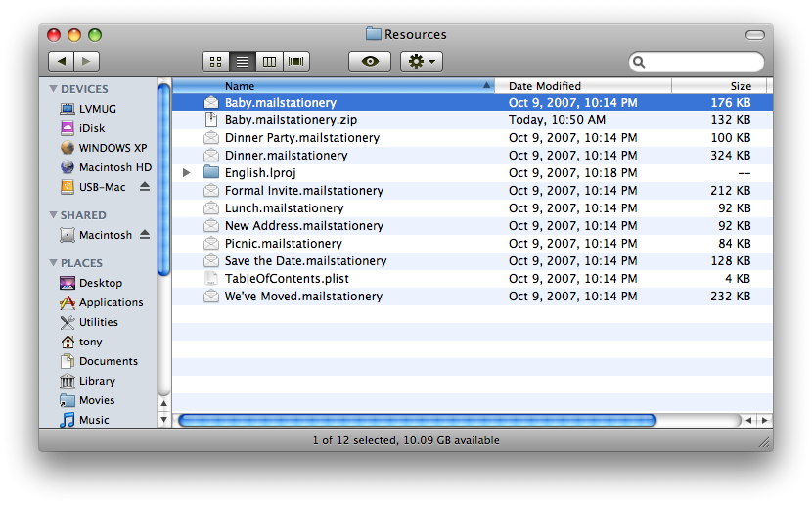Collapse the PLACES sidebar section
Image resolution: width=812 pixels, height=505 pixels.
coord(54,263)
